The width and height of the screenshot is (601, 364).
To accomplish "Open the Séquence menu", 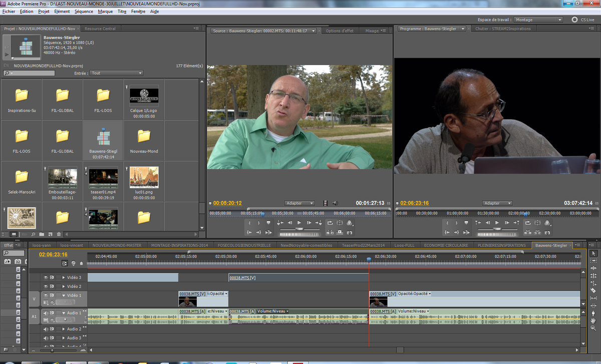I will (x=84, y=12).
